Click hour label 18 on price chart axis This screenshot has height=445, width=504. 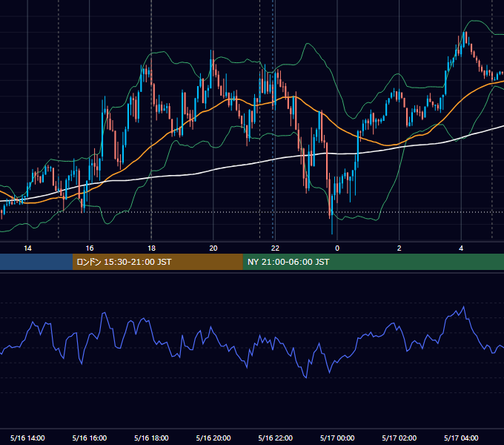[151, 248]
